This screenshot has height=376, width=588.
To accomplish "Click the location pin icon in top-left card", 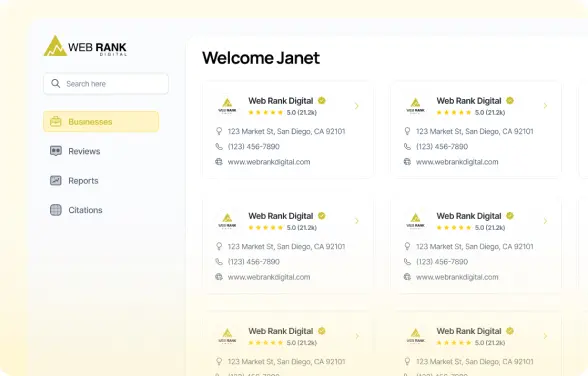I will tap(219, 131).
